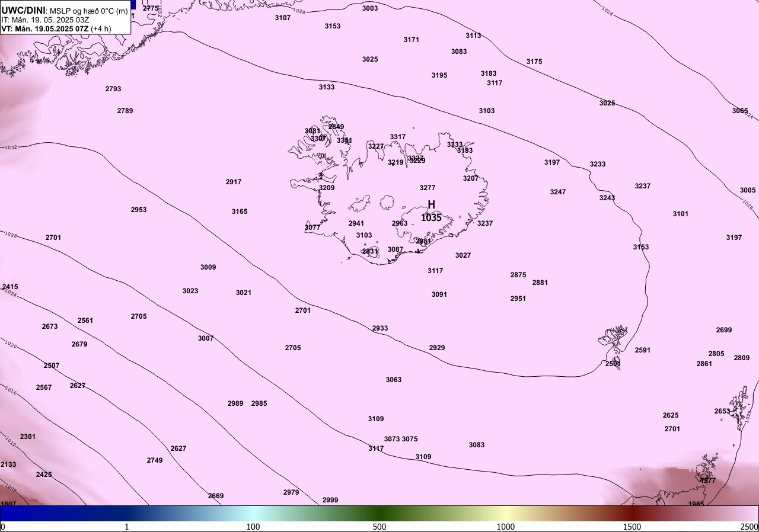The width and height of the screenshot is (759, 532).
Task: Click the height value 2591 near the Faroes
Action: tap(643, 350)
